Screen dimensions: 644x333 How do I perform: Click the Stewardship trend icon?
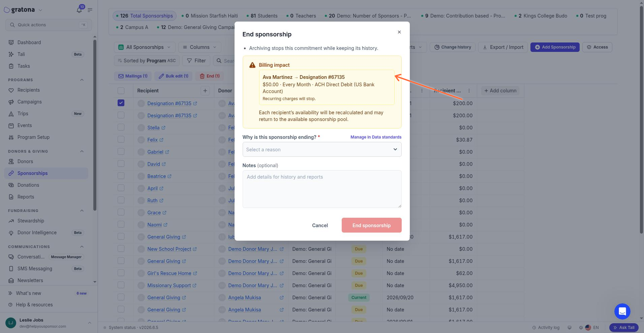coord(11,221)
